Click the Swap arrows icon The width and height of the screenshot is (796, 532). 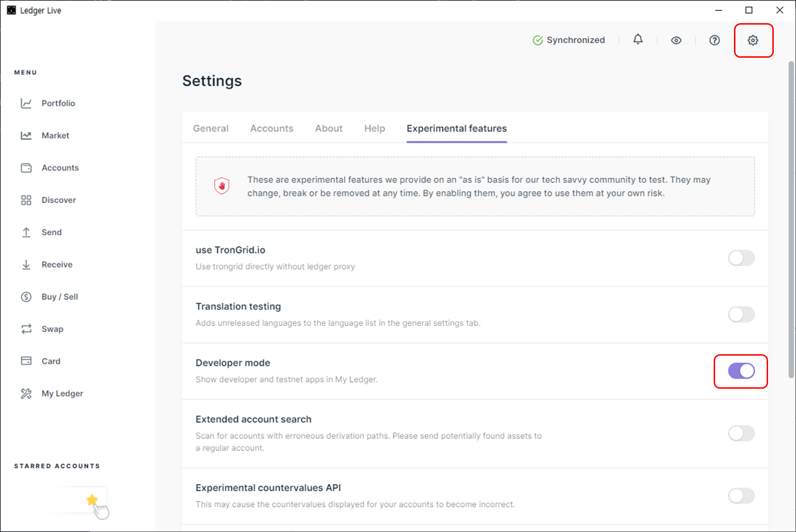pyautogui.click(x=26, y=329)
